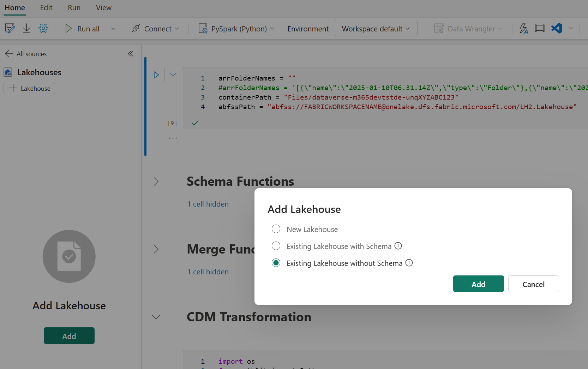Select Existing Lakehouse without Schema
Viewport: 588px width, 369px height.
[x=276, y=263]
